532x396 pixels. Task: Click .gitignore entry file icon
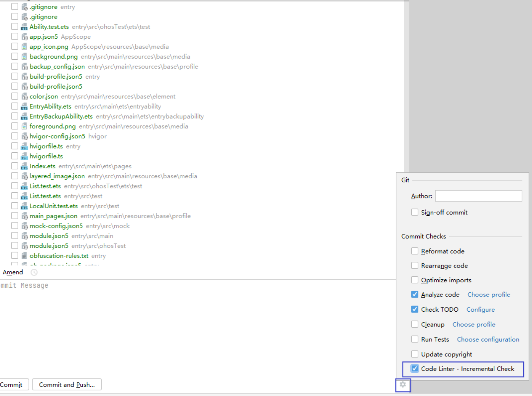[24, 7]
